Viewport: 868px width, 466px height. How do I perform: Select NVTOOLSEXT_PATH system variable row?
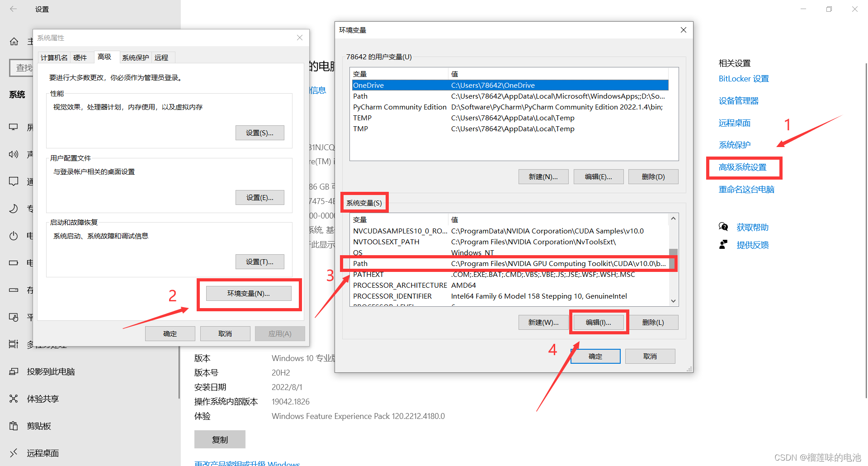coord(510,242)
